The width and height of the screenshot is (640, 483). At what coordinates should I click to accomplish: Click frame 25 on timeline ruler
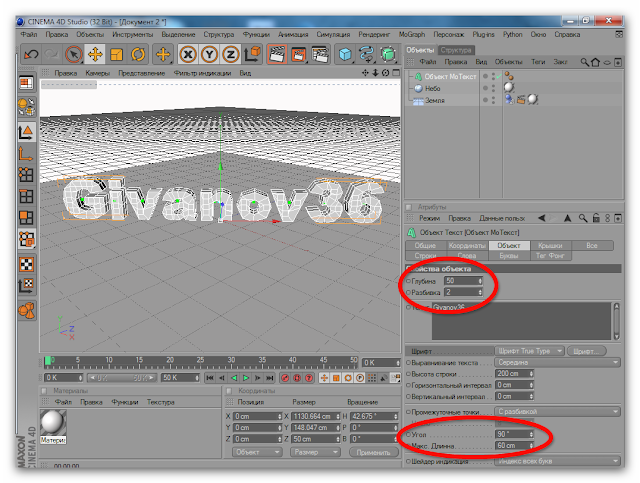[200, 360]
